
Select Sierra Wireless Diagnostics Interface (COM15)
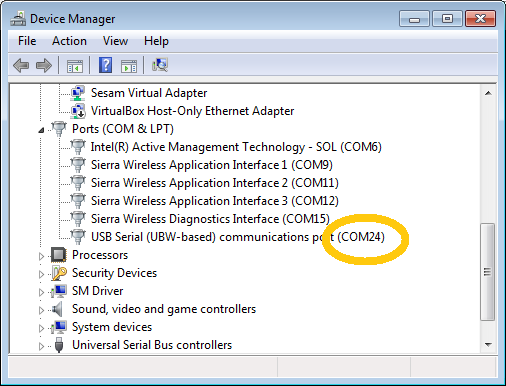click(x=210, y=219)
